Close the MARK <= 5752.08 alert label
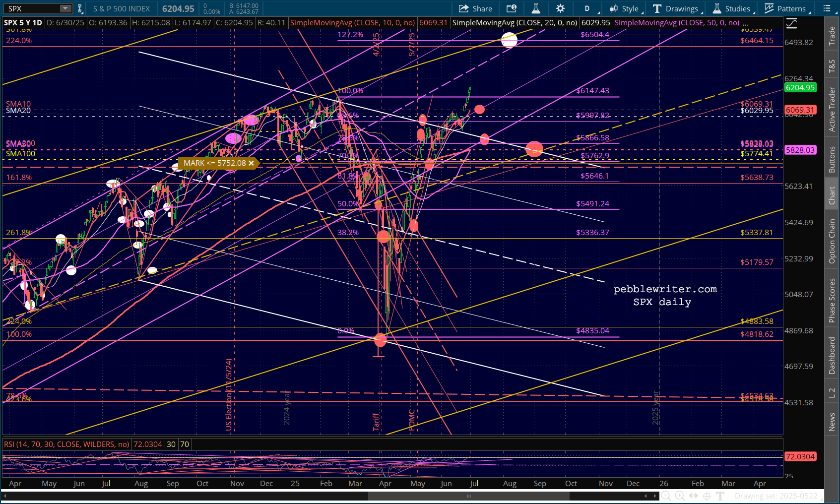The height and width of the screenshot is (504, 840). 251,163
